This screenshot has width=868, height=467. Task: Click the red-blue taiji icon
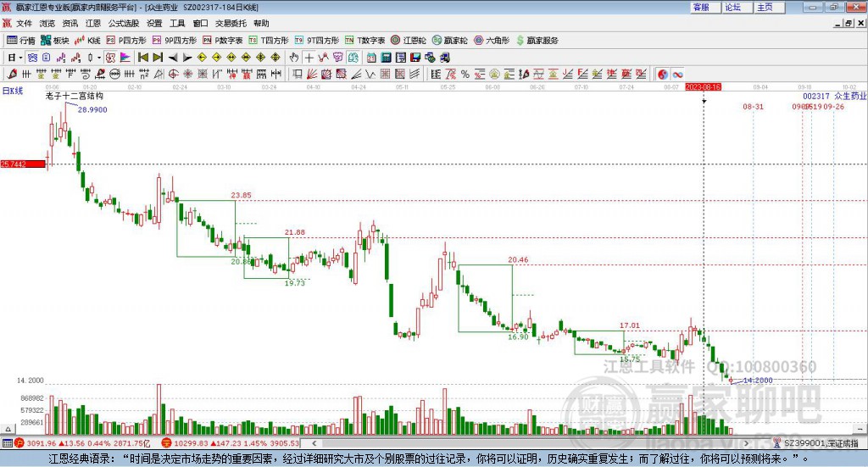[x=663, y=74]
